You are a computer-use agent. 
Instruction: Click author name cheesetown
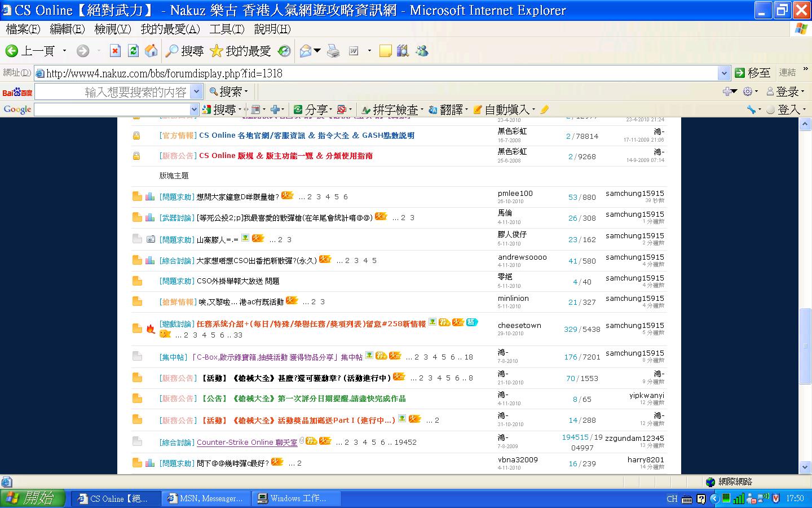click(519, 325)
